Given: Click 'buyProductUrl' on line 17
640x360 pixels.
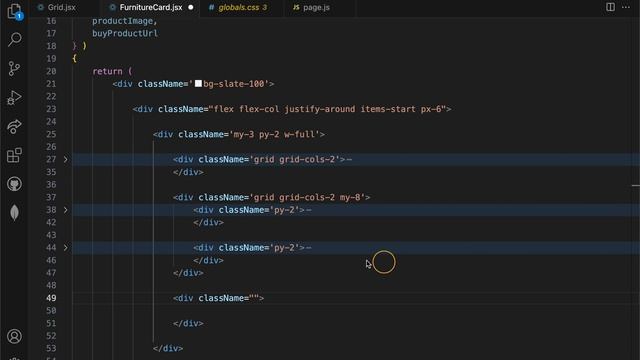Looking at the screenshot, I should pyautogui.click(x=125, y=33).
